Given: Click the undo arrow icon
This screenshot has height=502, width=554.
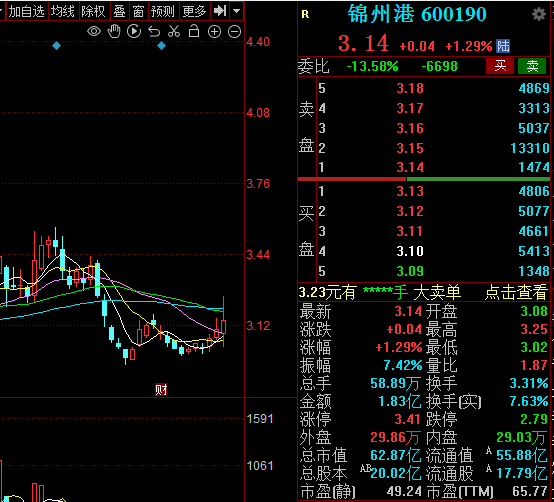Looking at the screenshot, I should 154,31.
